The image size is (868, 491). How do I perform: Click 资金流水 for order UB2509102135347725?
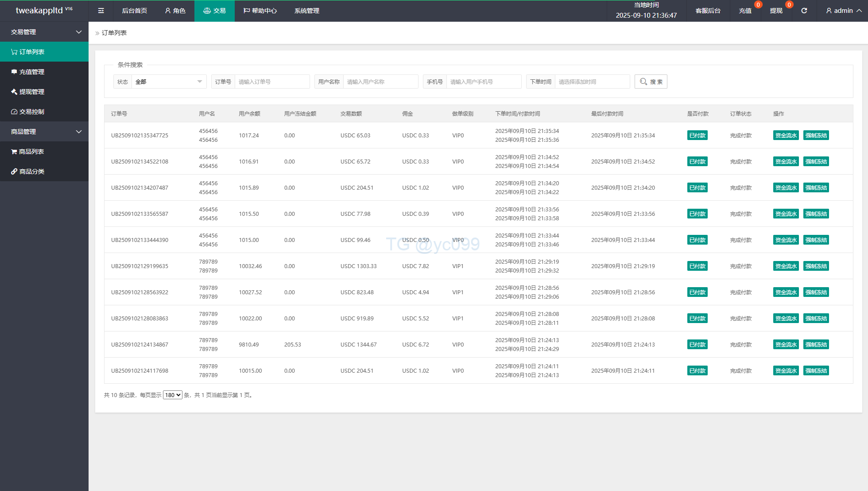click(786, 135)
